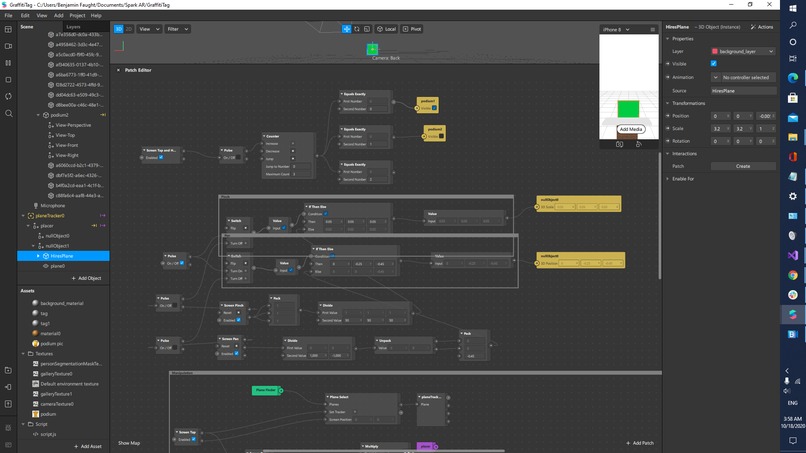Open the Edit menu
Viewport: 806px width, 453px height.
click(x=25, y=15)
